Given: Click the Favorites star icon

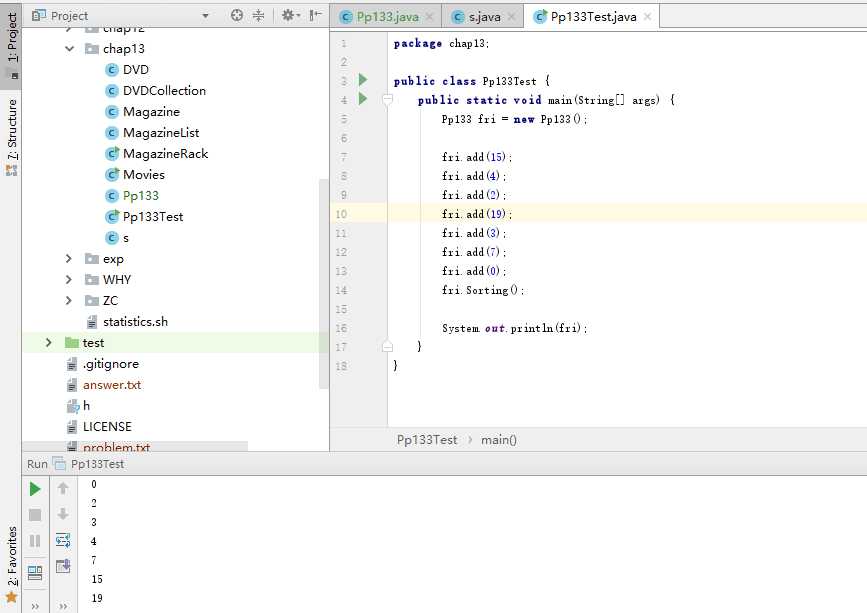Looking at the screenshot, I should (x=11, y=598).
